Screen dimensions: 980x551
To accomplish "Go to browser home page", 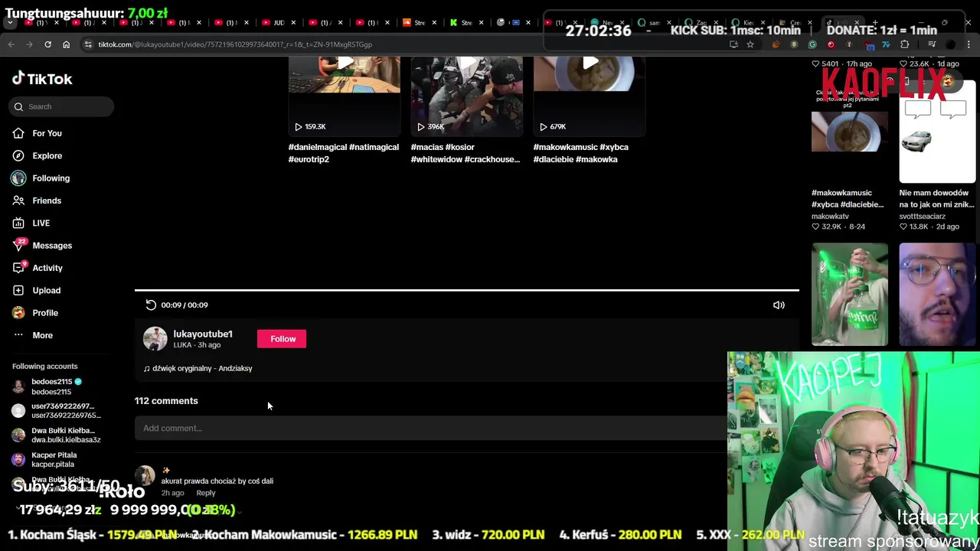I will pyautogui.click(x=66, y=44).
